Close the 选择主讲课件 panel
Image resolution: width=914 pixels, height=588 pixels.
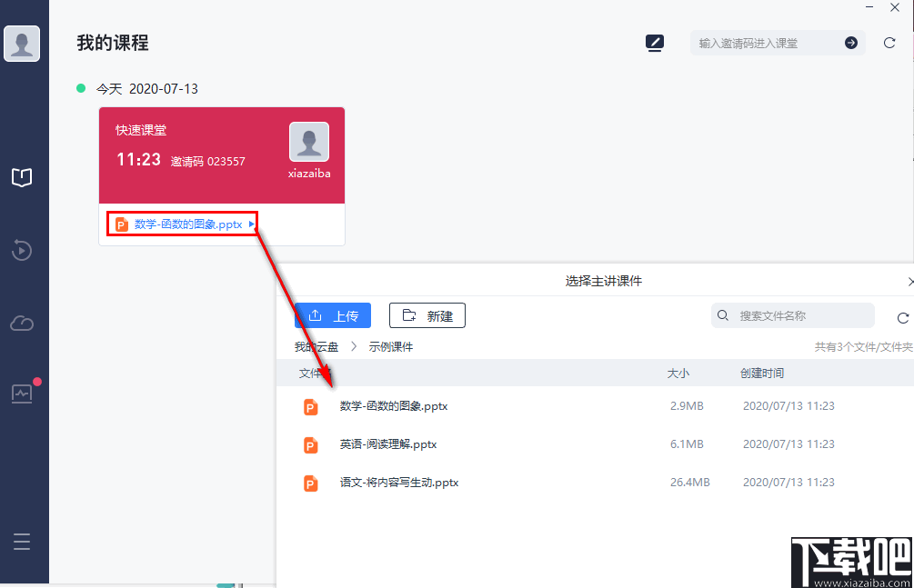(x=910, y=281)
